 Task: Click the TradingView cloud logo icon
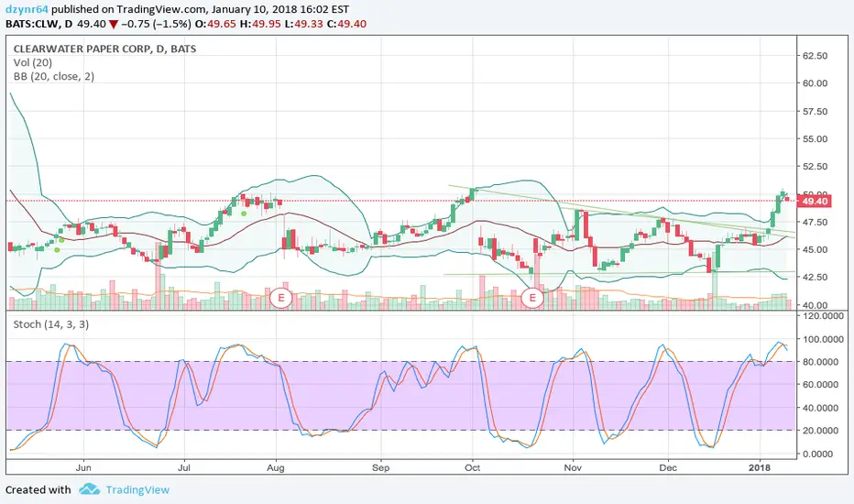[x=89, y=488]
